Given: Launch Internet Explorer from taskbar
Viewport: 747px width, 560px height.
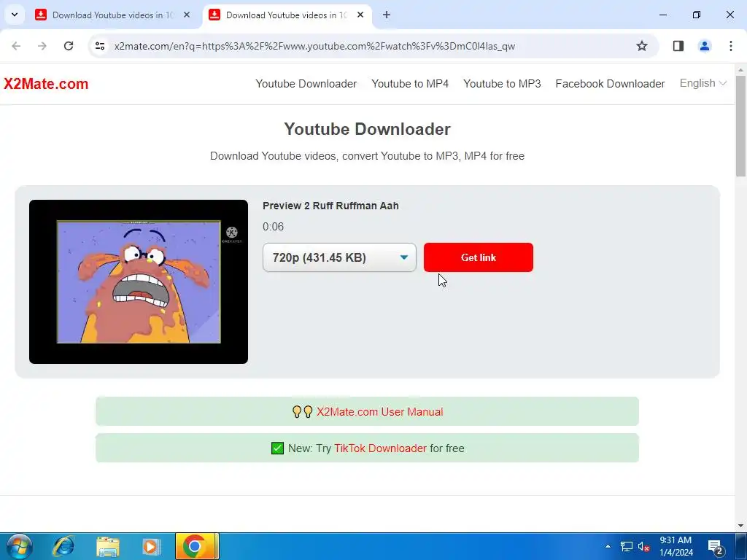Looking at the screenshot, I should coord(63,546).
